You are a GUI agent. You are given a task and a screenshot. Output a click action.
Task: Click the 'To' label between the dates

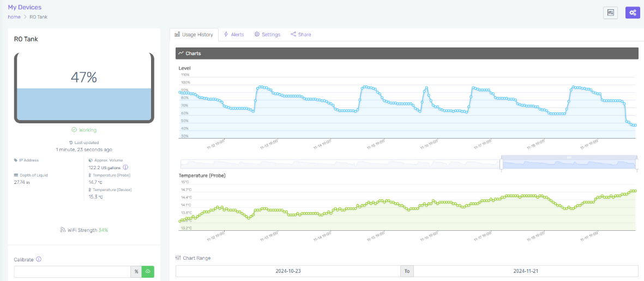click(x=407, y=271)
